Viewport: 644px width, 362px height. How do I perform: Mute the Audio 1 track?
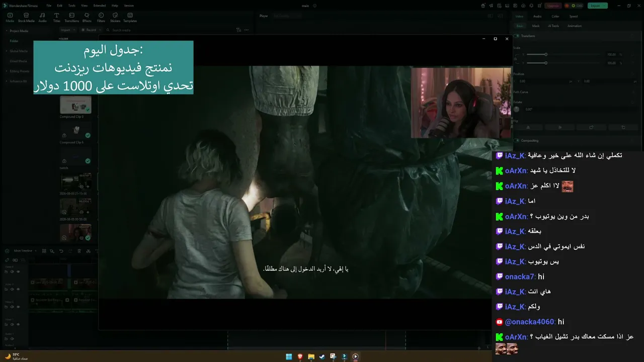tap(12, 338)
